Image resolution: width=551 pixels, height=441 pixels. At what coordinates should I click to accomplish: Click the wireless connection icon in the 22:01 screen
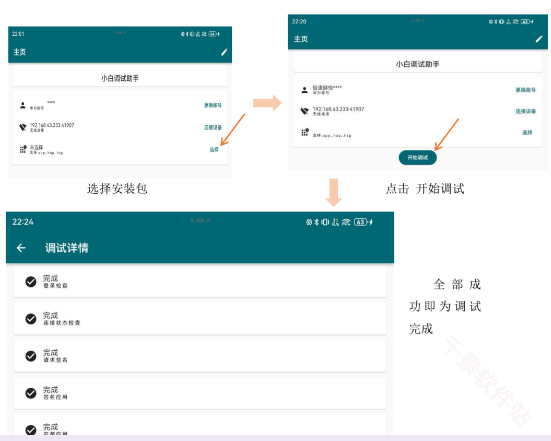click(23, 127)
